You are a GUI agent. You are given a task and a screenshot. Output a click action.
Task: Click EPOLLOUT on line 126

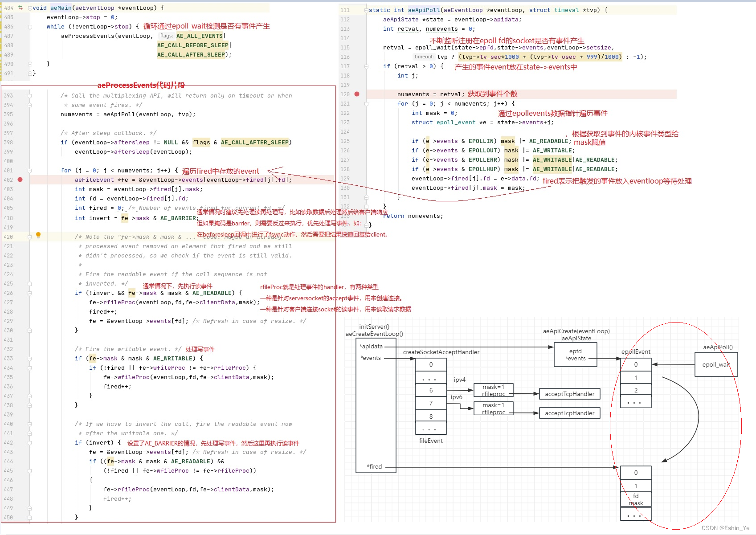(x=483, y=151)
